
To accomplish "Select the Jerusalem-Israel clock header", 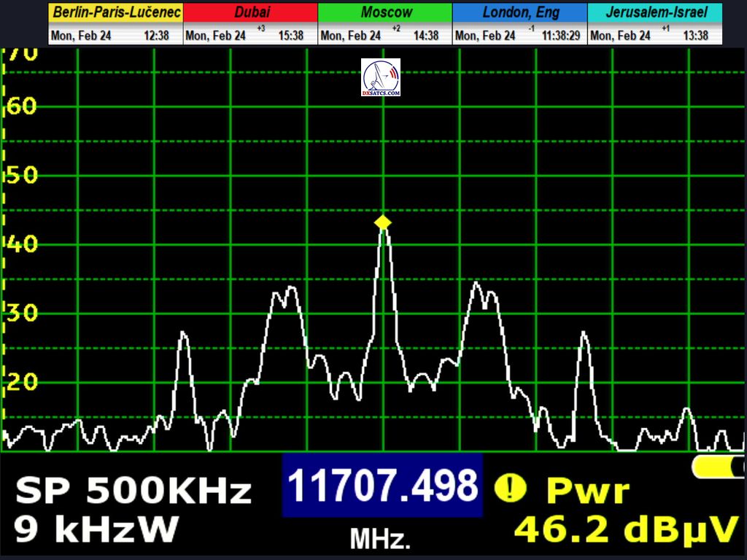I will tap(655, 12).
